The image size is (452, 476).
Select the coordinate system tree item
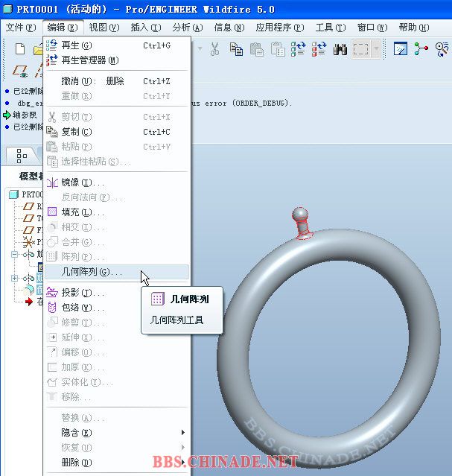point(33,242)
